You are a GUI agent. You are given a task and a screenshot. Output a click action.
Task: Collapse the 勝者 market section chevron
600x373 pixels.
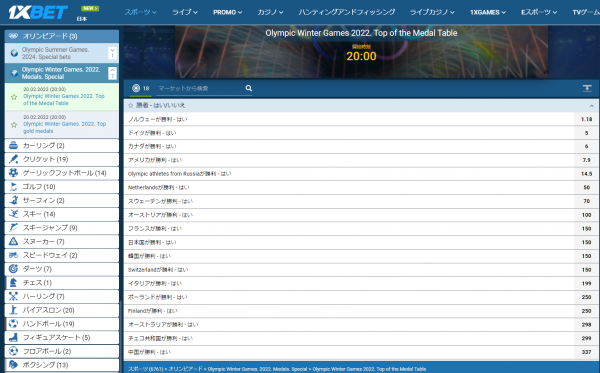click(592, 106)
